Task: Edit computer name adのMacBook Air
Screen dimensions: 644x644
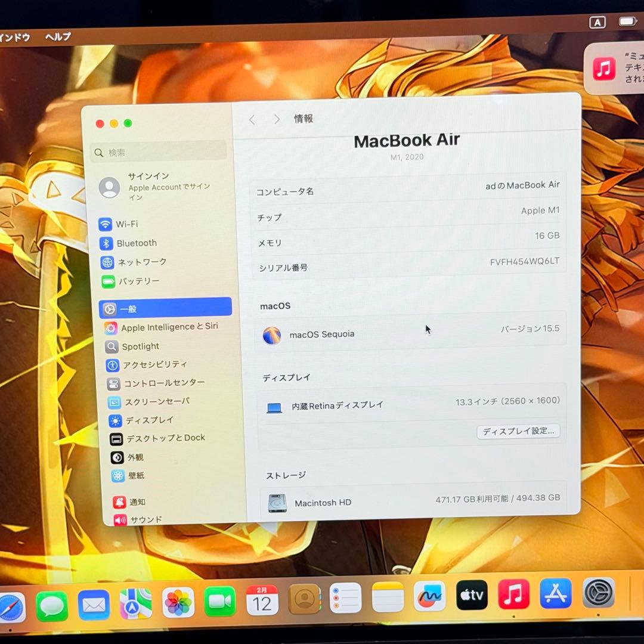Action: [x=522, y=185]
